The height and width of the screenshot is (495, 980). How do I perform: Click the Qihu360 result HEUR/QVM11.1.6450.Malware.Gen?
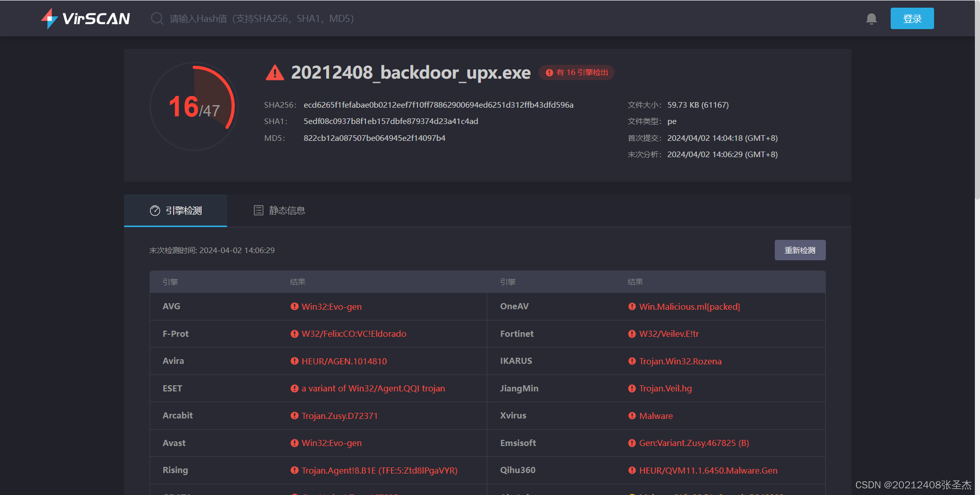coord(708,471)
